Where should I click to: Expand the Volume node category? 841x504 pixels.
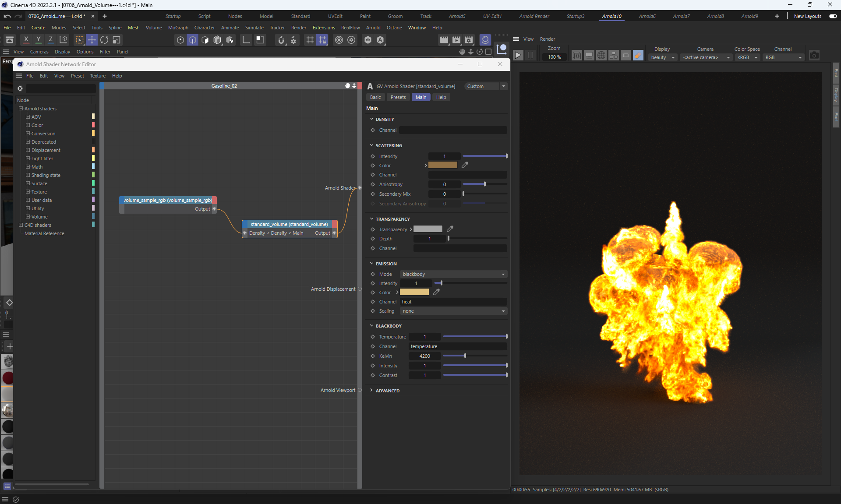(28, 217)
